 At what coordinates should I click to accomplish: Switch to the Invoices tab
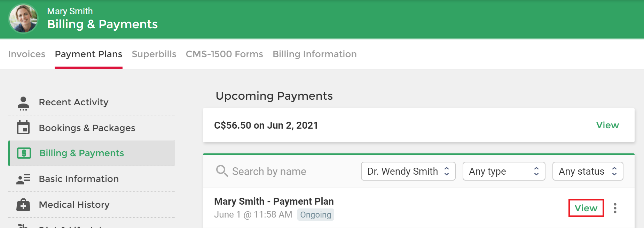click(27, 54)
